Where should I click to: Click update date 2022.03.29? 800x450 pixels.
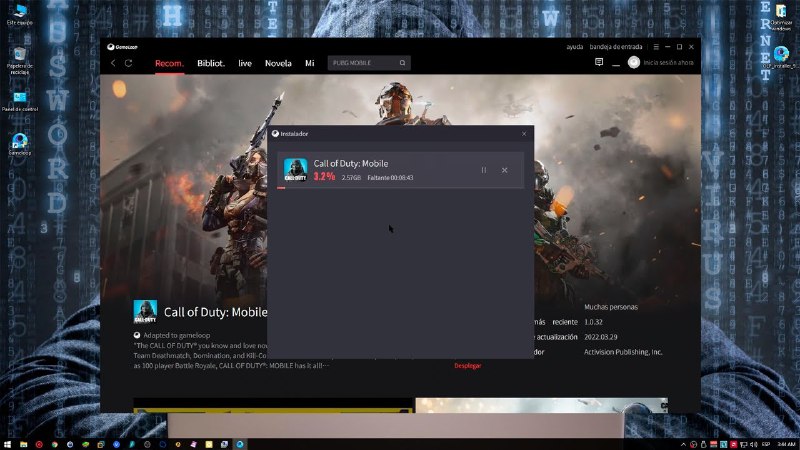(x=601, y=337)
